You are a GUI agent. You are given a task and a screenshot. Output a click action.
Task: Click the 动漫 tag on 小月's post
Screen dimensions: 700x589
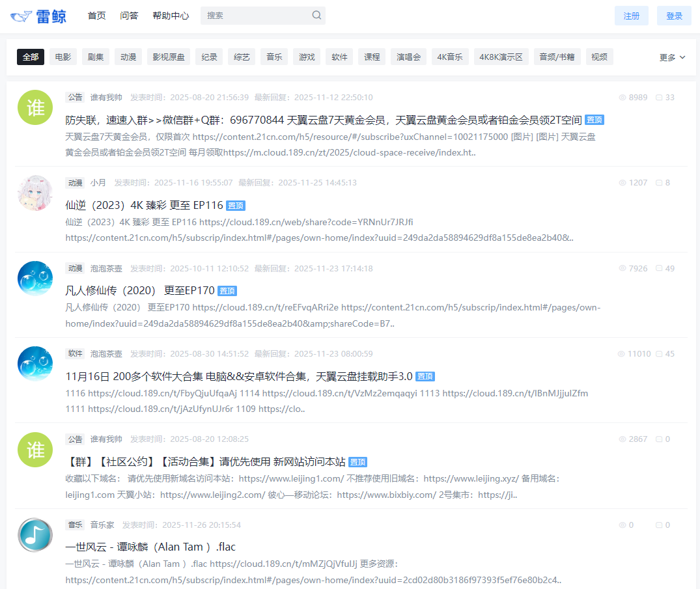75,182
